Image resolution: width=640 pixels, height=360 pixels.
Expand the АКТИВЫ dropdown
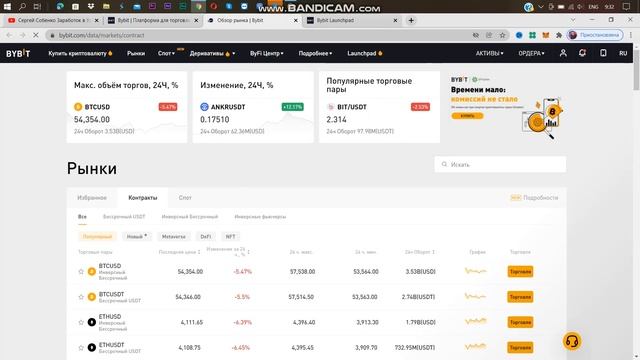coord(489,53)
